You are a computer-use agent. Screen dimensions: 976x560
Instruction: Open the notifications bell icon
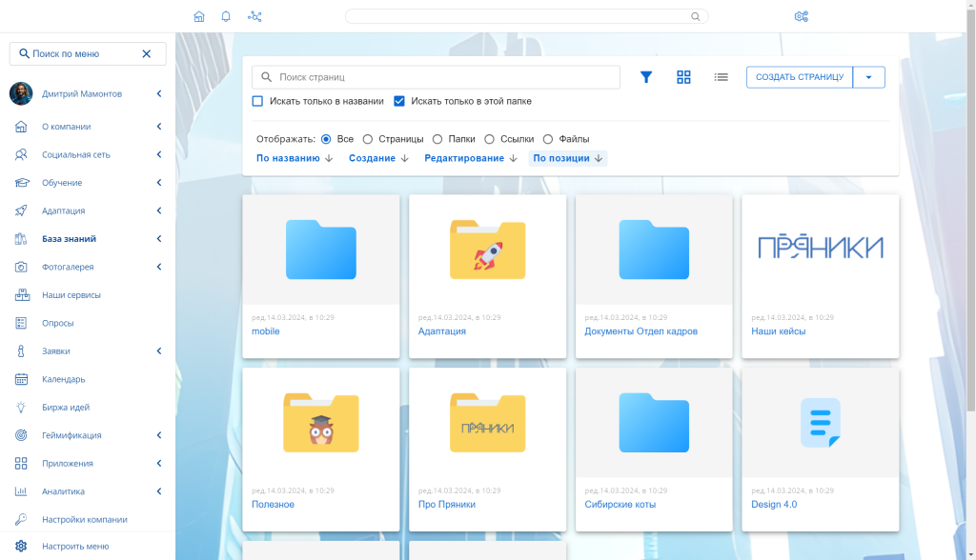click(226, 16)
